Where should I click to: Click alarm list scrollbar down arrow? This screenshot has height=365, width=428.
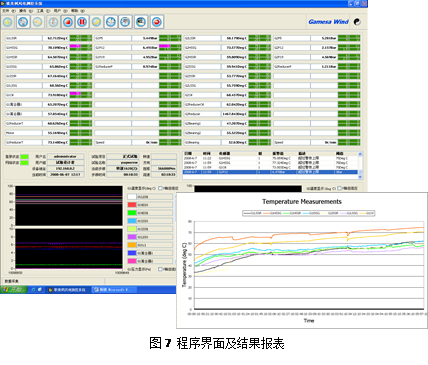tap(360, 176)
